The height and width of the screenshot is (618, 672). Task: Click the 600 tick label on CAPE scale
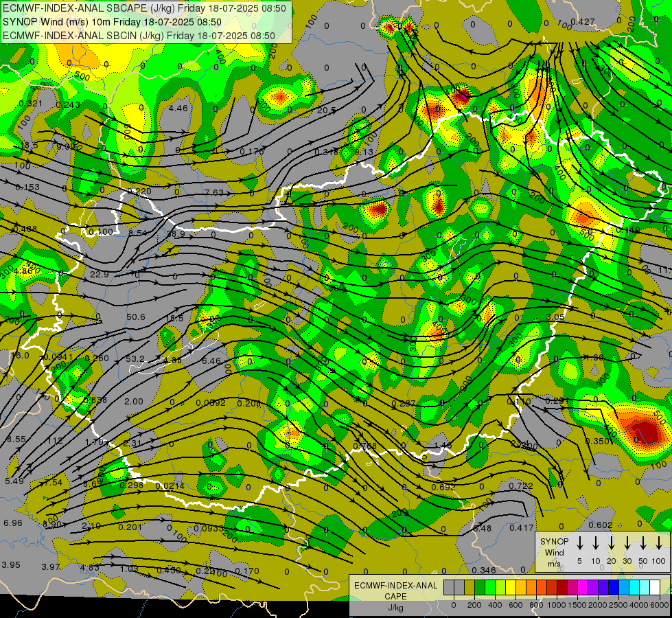tap(515, 605)
